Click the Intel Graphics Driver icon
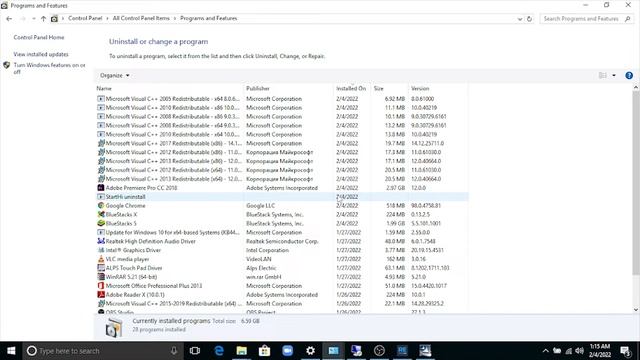This screenshot has height=360, width=640. 101,250
